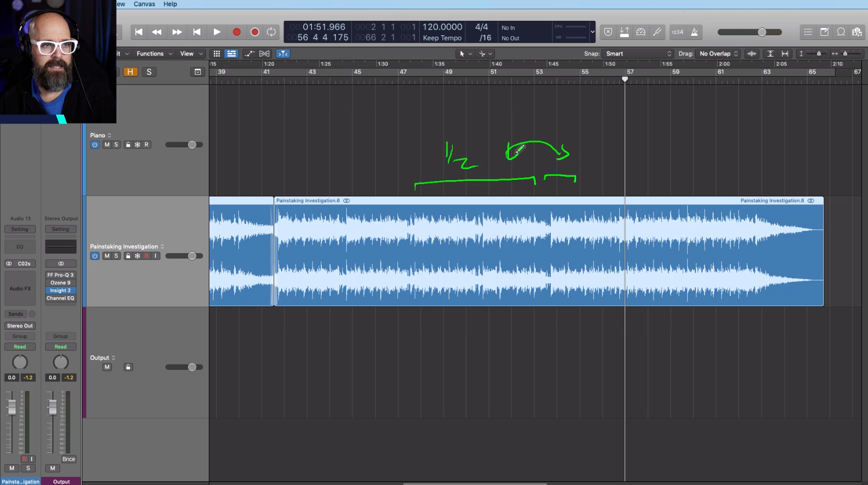Screen dimensions: 868x485
Task: Open the Snap Smart dropdown
Action: [638, 53]
